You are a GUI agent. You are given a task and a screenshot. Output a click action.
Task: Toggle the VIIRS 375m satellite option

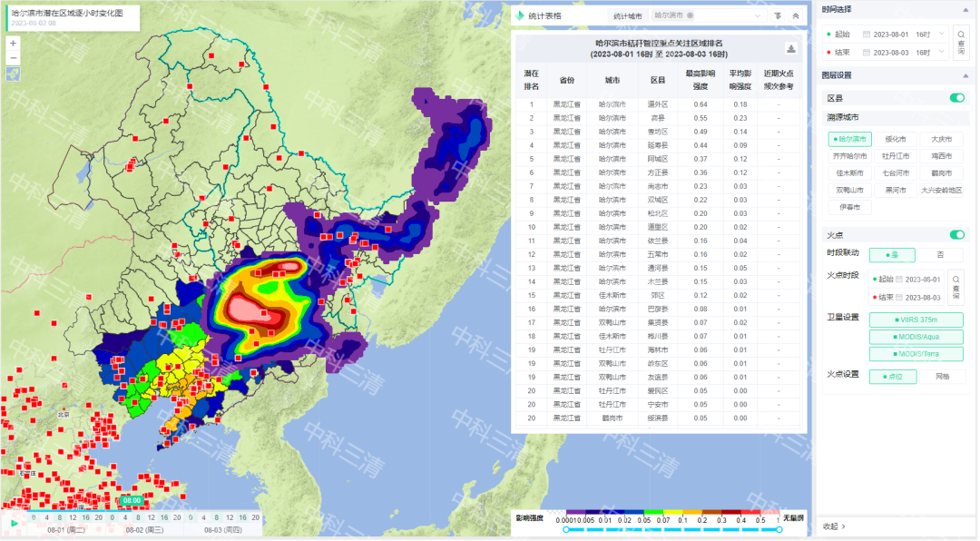916,320
